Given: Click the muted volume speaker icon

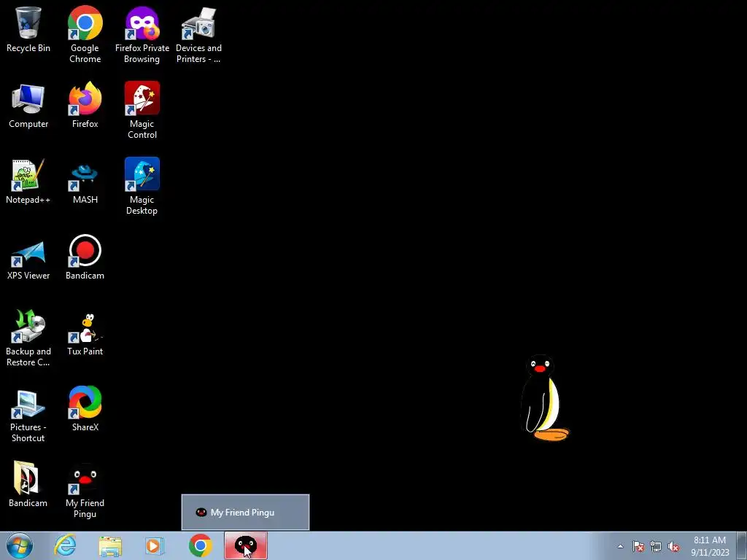Looking at the screenshot, I should [x=673, y=546].
